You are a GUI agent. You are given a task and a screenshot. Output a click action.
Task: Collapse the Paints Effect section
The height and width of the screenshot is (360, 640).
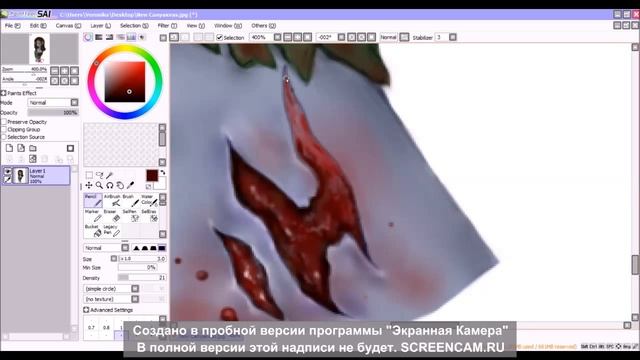pyautogui.click(x=4, y=93)
